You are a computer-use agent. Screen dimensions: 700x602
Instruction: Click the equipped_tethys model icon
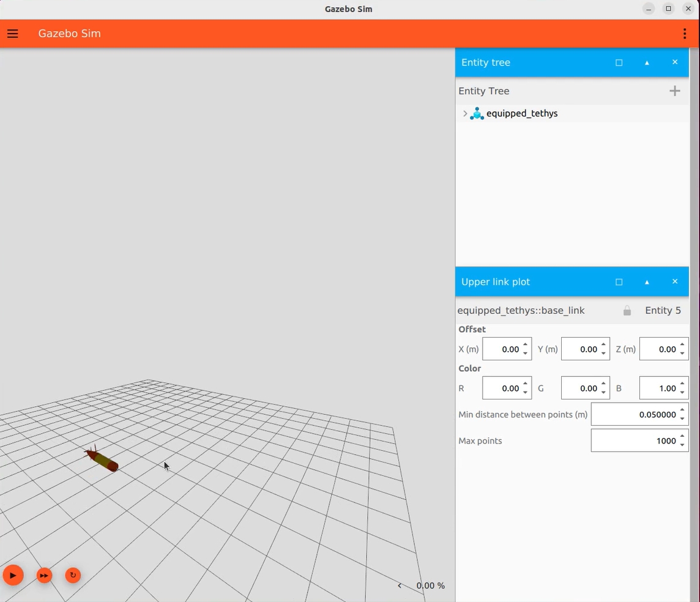tap(477, 113)
